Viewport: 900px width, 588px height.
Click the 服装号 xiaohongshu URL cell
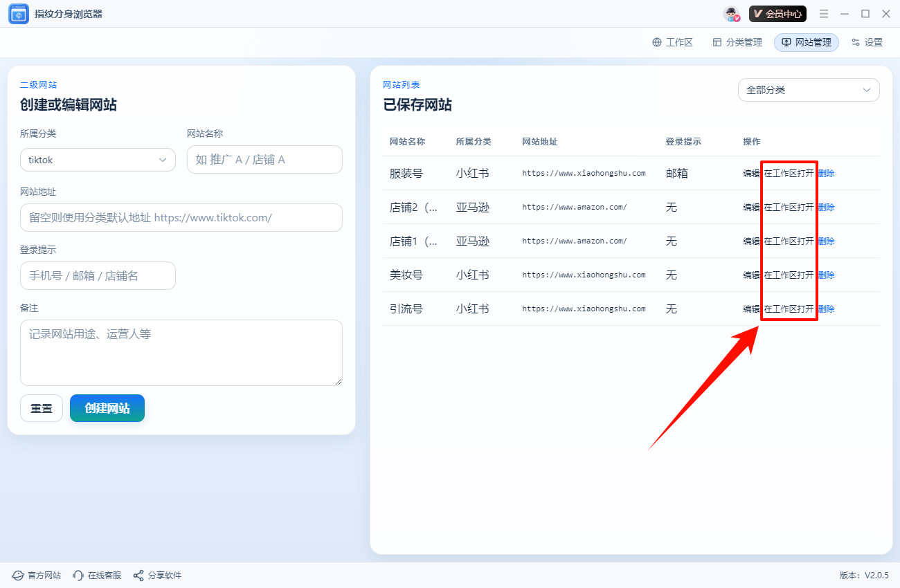point(584,173)
